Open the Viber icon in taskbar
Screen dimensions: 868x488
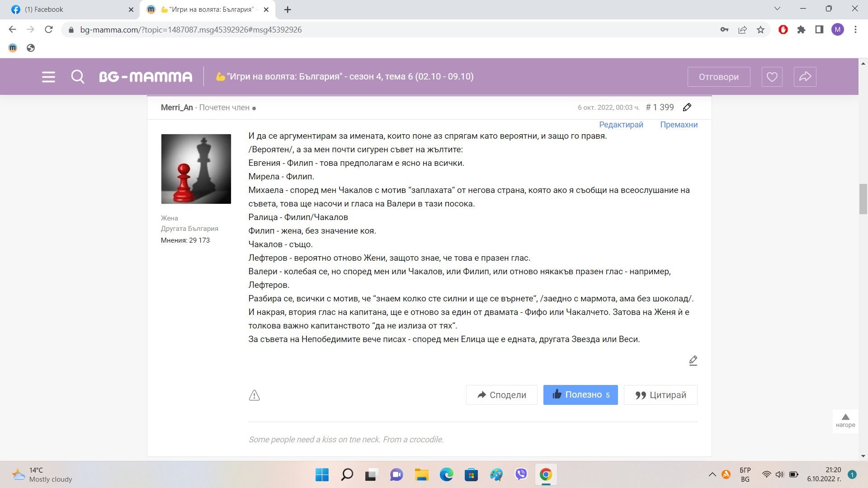521,474
